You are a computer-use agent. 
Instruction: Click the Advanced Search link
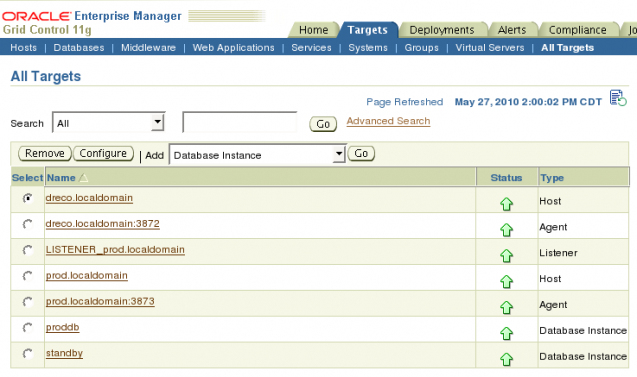(x=388, y=121)
